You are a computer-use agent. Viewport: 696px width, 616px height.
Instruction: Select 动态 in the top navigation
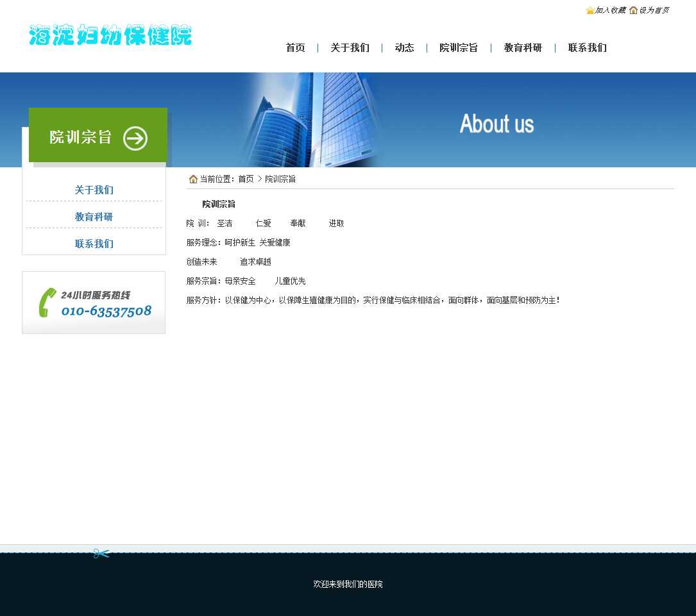(404, 48)
